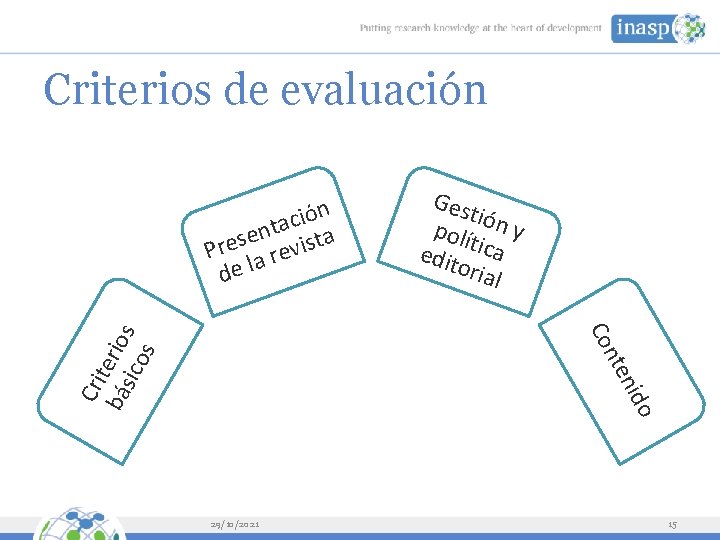The height and width of the screenshot is (540, 720).
Task: Click the inasp logo in the header
Action: tap(658, 28)
